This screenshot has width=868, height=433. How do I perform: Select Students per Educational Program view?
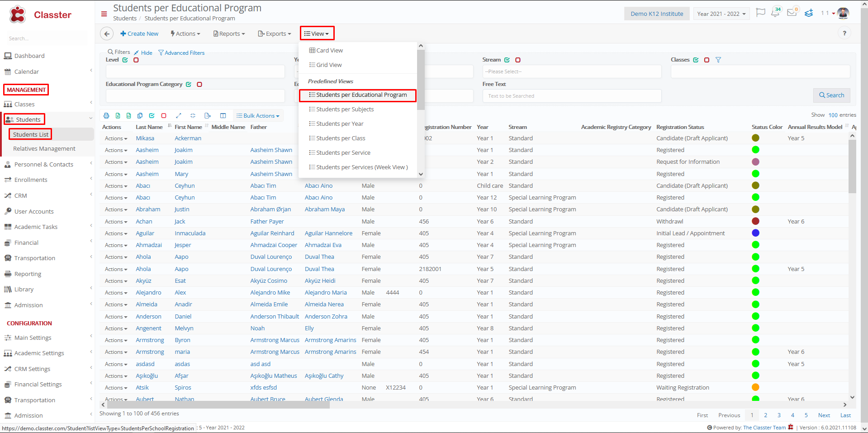pos(358,95)
